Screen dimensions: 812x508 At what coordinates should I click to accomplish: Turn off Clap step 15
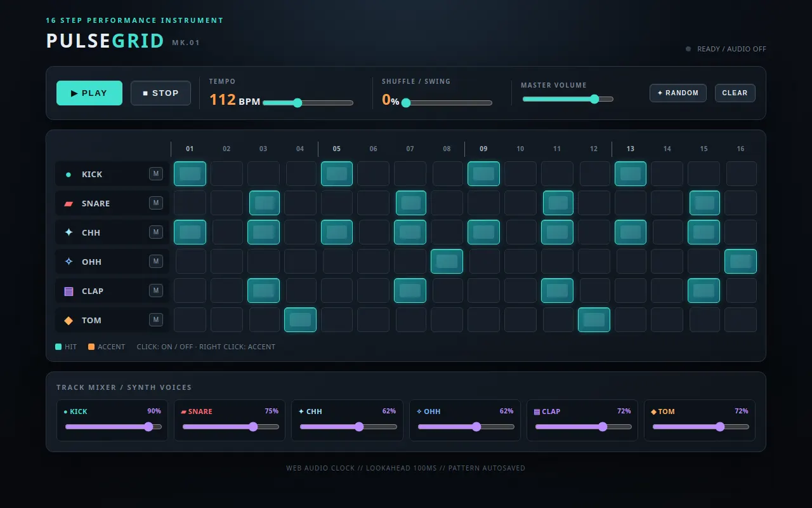click(x=704, y=290)
